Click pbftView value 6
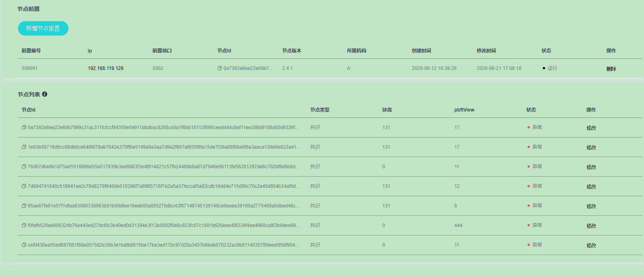The width and height of the screenshot is (644, 277). coord(455,206)
